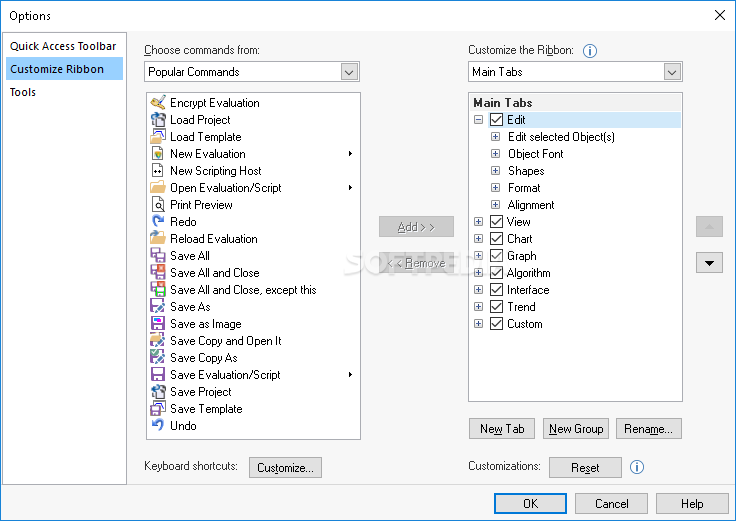The image size is (736, 521).
Task: Click the Save as Image icon
Action: coord(157,324)
